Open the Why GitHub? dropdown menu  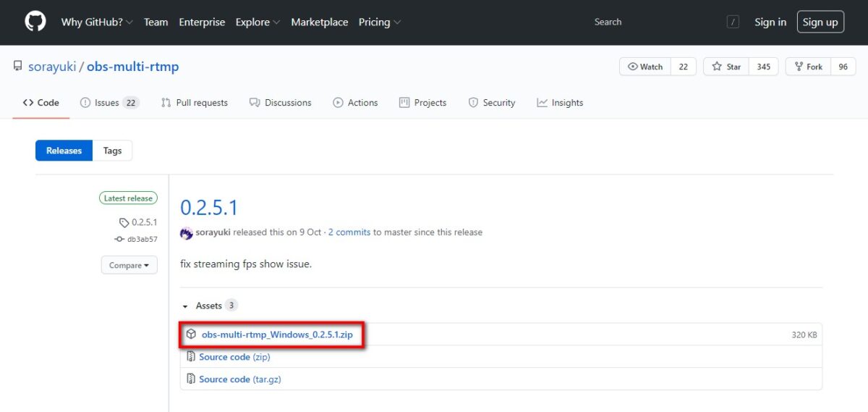[x=97, y=22]
